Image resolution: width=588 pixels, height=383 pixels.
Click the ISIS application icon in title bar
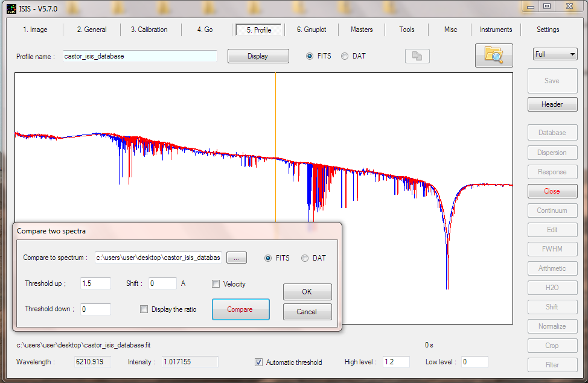pyautogui.click(x=11, y=8)
